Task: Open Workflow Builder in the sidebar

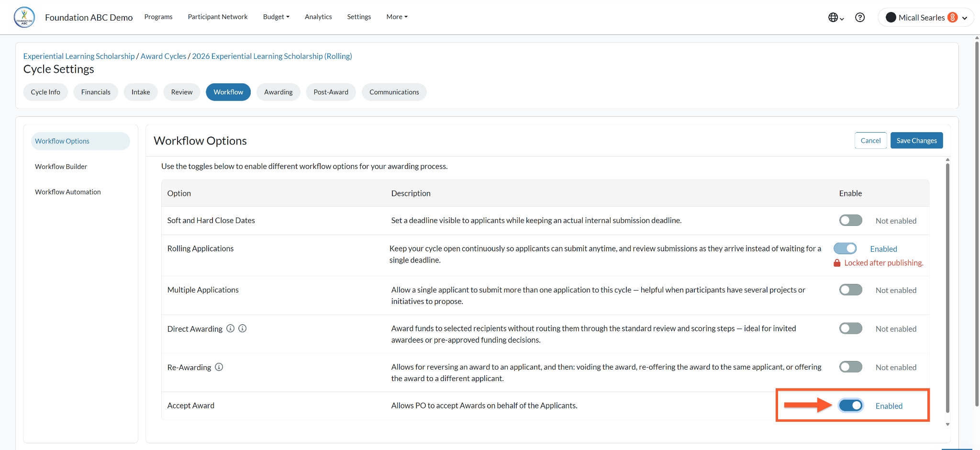Action: click(61, 167)
